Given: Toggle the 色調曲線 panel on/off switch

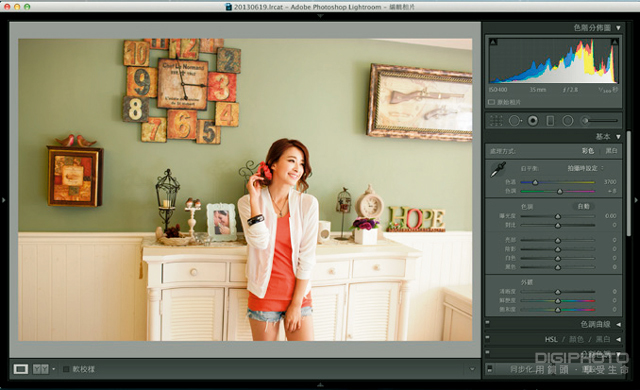Looking at the screenshot, I should 488,323.
